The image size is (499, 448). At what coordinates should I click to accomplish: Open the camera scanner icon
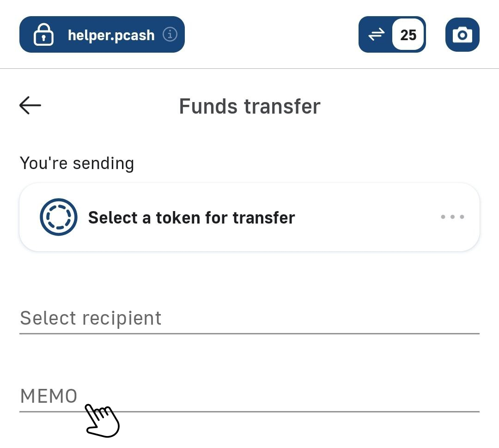click(x=462, y=35)
